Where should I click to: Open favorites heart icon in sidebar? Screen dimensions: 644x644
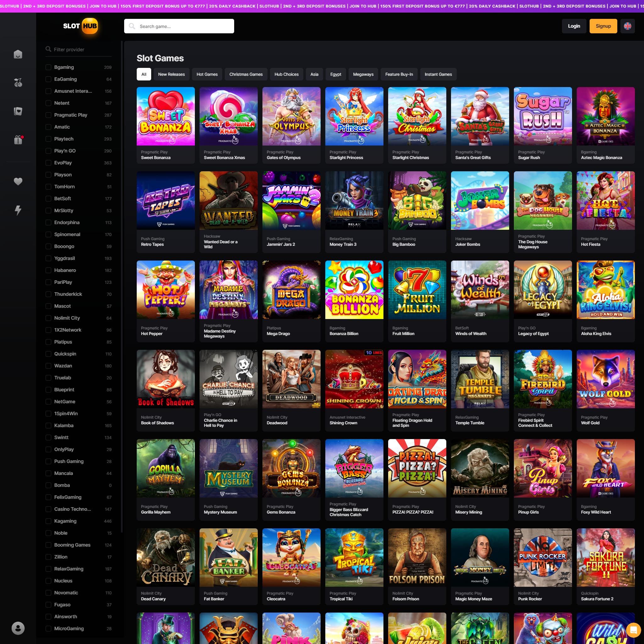click(18, 181)
